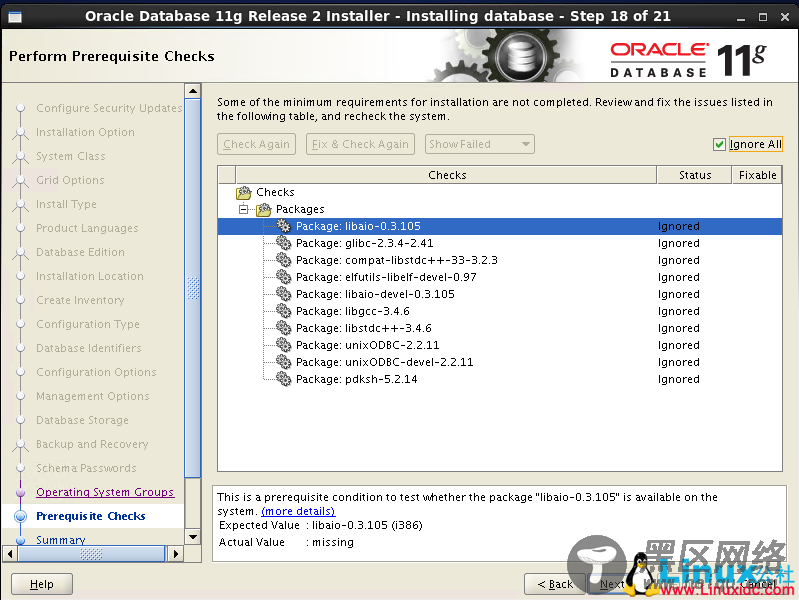Select row Package: libgcc-3.4.6

pos(500,311)
